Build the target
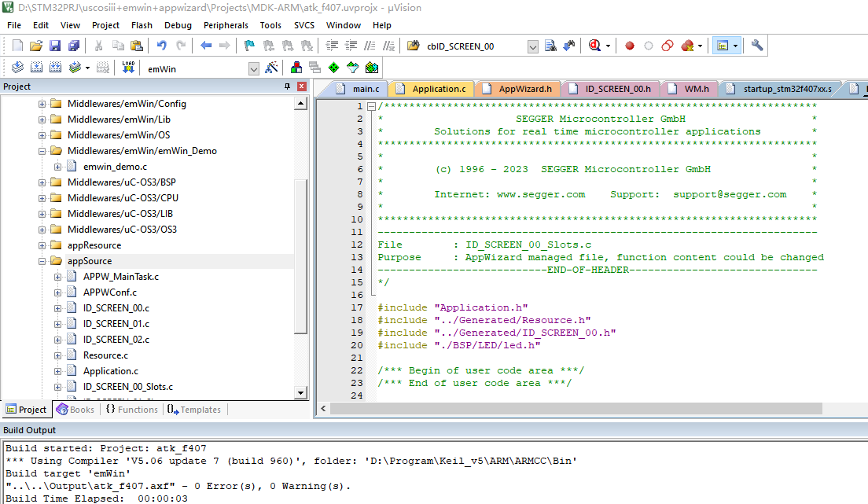Screen dimensions: 868x504 (x=36, y=68)
